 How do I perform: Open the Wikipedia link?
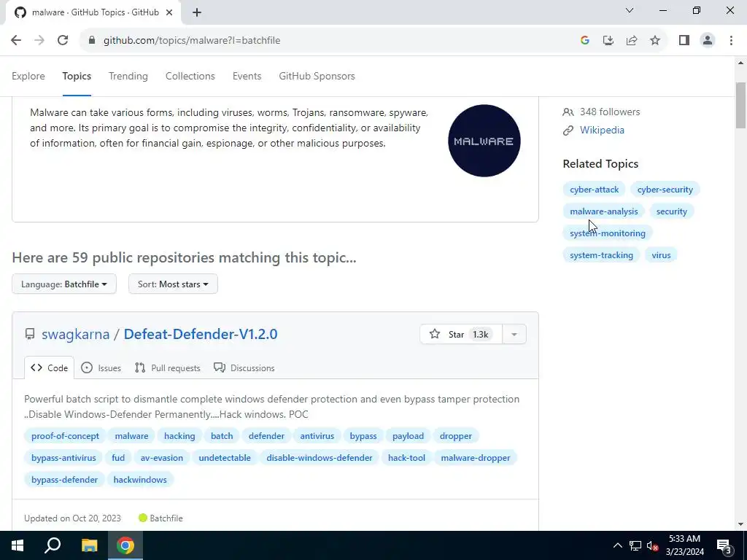pyautogui.click(x=602, y=130)
